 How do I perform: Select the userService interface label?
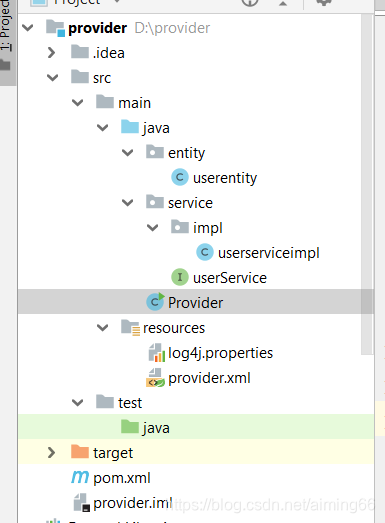point(230,278)
